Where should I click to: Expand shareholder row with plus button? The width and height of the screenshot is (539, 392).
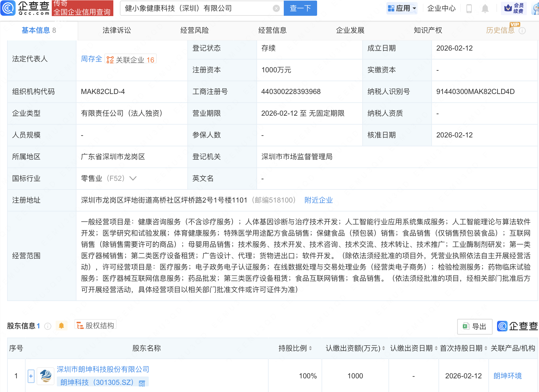coord(31,376)
